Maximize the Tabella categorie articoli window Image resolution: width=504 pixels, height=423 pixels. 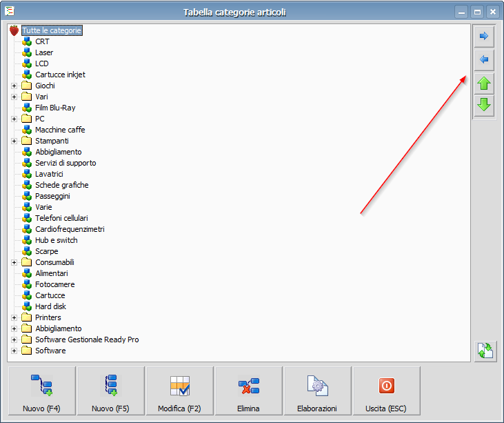pyautogui.click(x=477, y=12)
